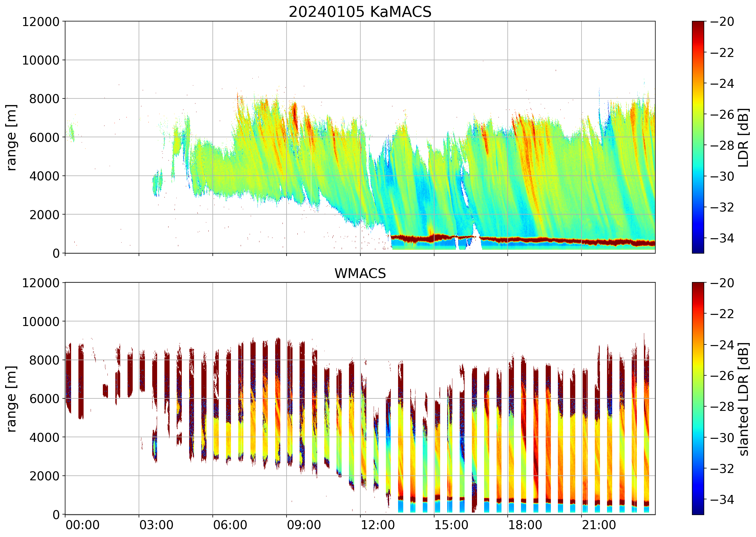
Task: Click the 8000 y-tick of the bottom plot
Action: tap(44, 360)
